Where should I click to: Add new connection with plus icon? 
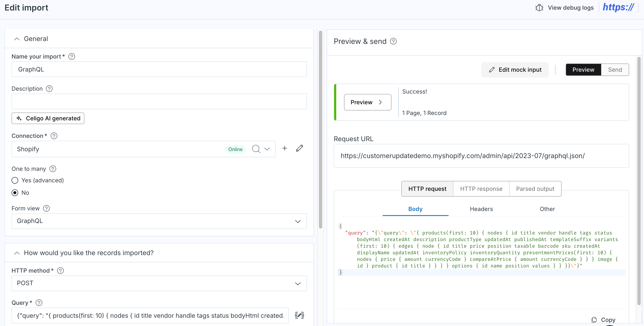click(x=284, y=148)
